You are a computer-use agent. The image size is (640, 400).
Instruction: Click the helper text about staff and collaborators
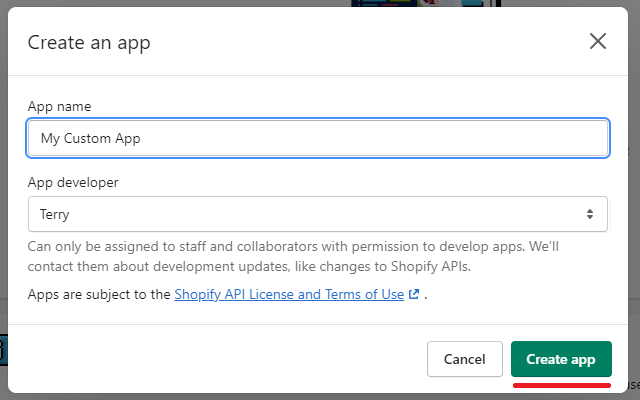(293, 256)
